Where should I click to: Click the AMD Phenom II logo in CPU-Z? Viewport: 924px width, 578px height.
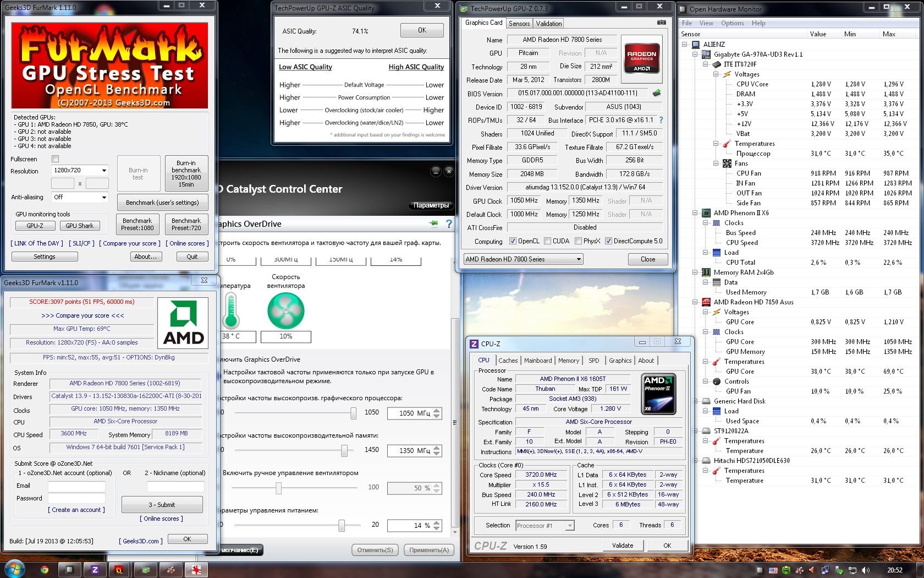click(659, 394)
